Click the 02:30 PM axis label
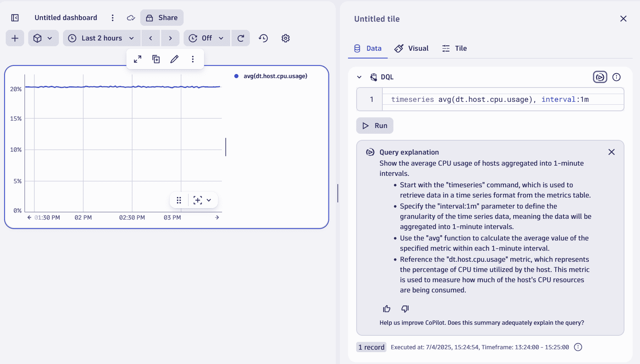The image size is (640, 364). pyautogui.click(x=132, y=218)
